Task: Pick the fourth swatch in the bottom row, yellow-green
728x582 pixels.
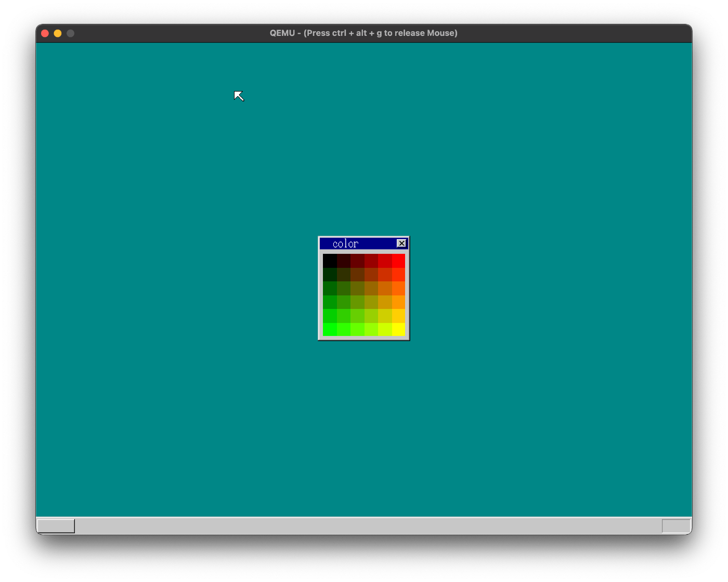Action: [x=371, y=329]
